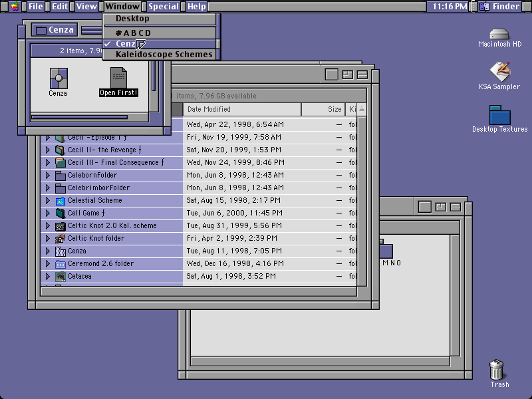
Task: Click the Celtic Knot folder icon
Action: click(60, 239)
